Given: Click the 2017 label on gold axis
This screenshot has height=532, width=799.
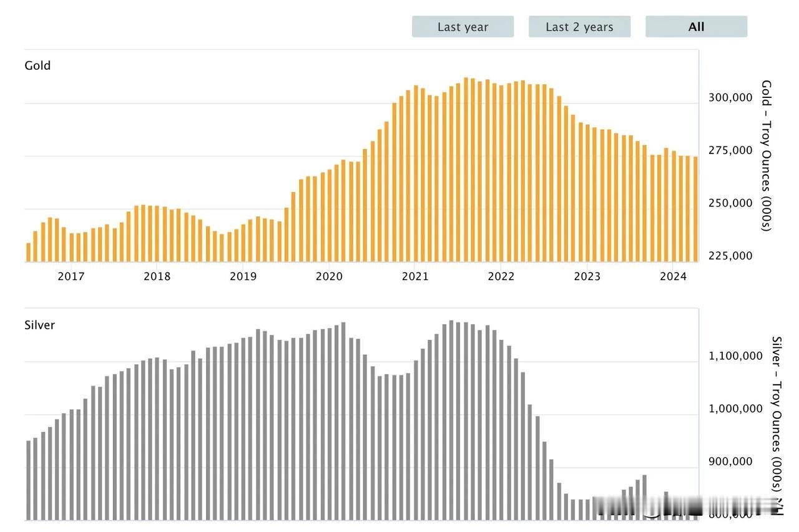Looking at the screenshot, I should pos(71,276).
